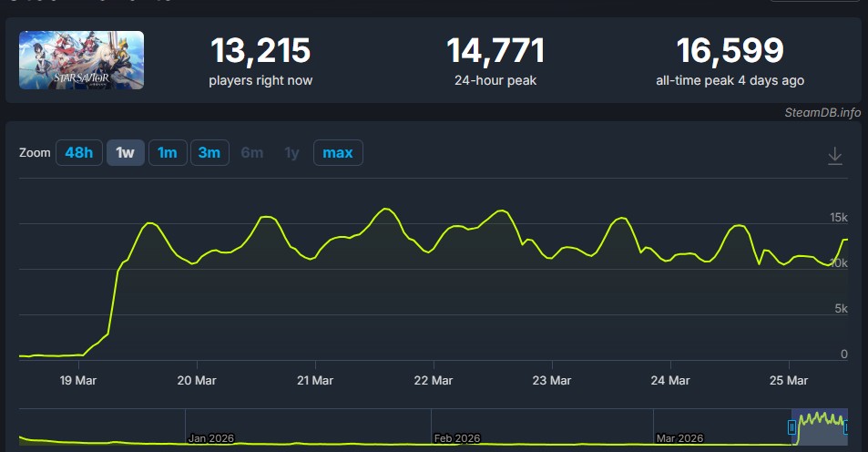The height and width of the screenshot is (452, 868).
Task: Grab the left navigator range handle
Action: (791, 427)
